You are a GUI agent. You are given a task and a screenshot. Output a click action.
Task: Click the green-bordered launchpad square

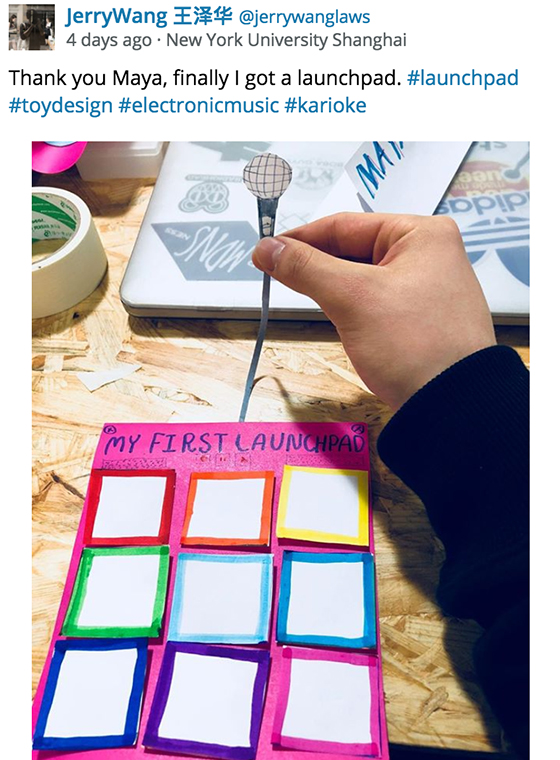(116, 591)
